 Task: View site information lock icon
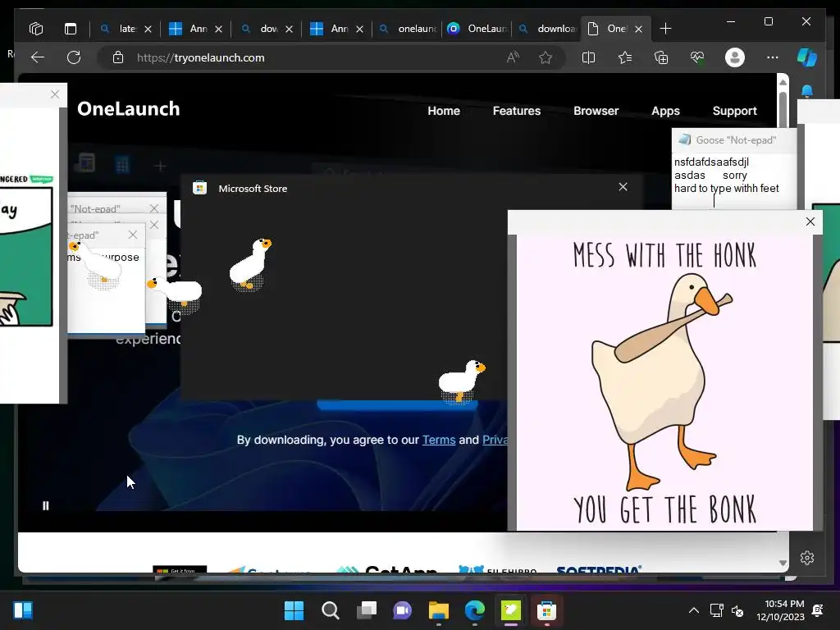118,57
